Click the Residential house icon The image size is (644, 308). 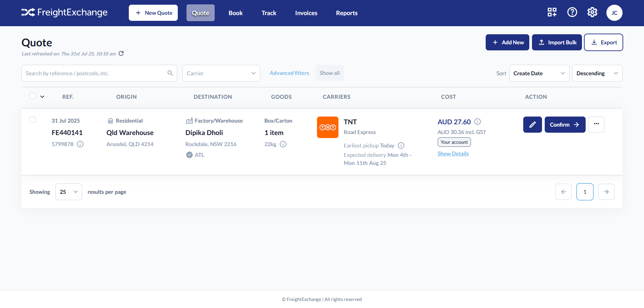click(110, 121)
